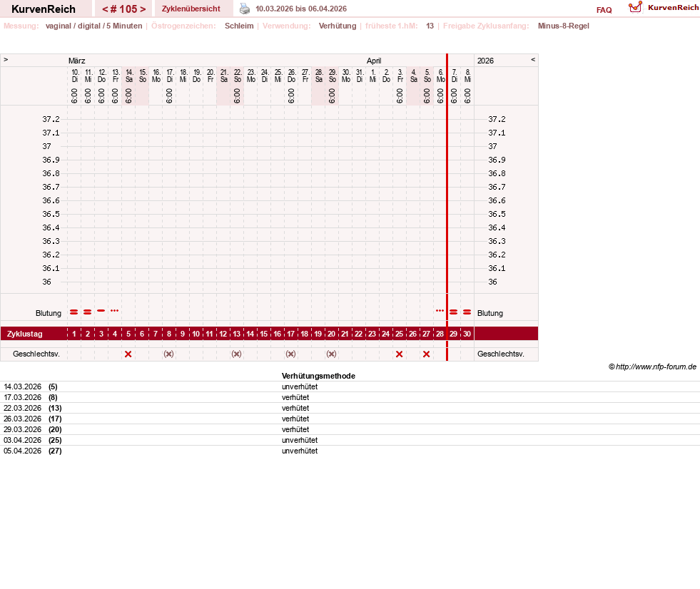The width and height of the screenshot is (700, 589).
Task: Click the früheste 1.hM value '13'
Action: coord(430,26)
